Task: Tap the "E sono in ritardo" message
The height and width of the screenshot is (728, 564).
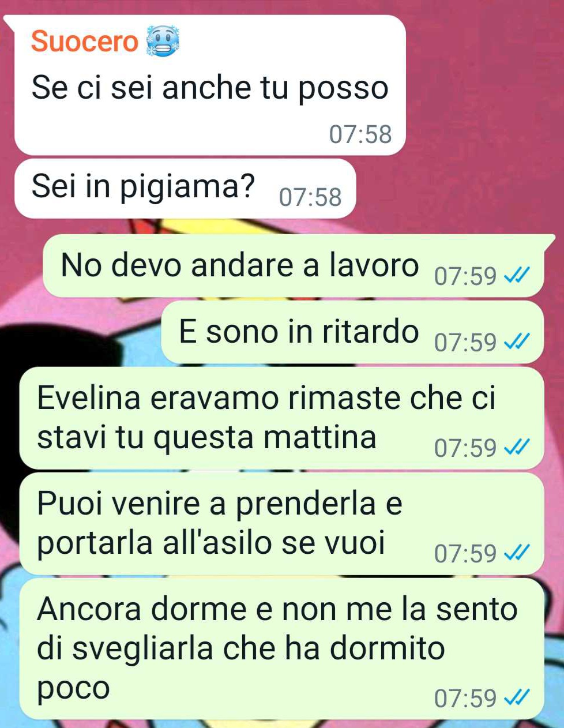Action: (352, 332)
